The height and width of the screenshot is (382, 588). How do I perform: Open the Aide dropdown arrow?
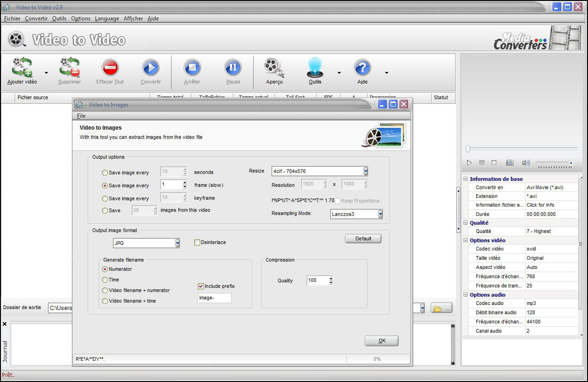tap(386, 73)
